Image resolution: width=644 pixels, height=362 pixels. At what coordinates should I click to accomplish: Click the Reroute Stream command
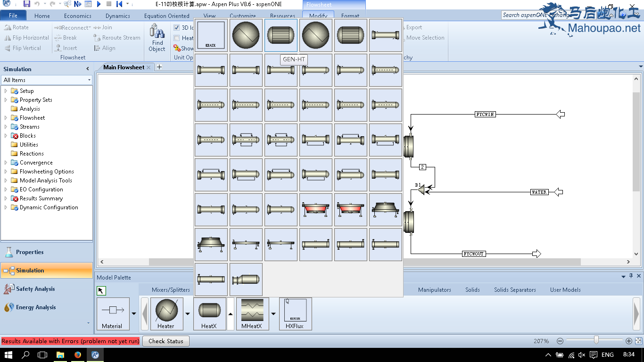pos(117,38)
